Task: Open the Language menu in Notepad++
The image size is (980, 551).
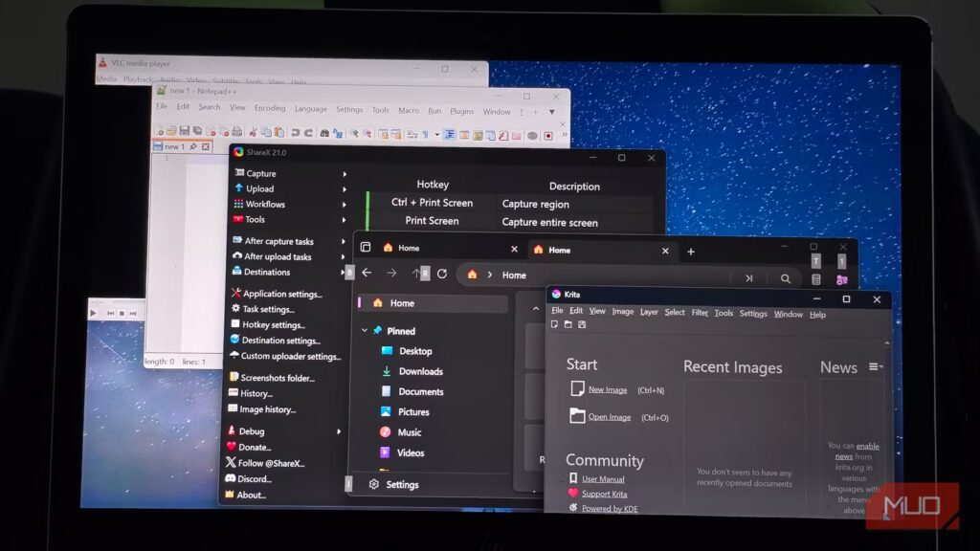Action: tap(311, 109)
